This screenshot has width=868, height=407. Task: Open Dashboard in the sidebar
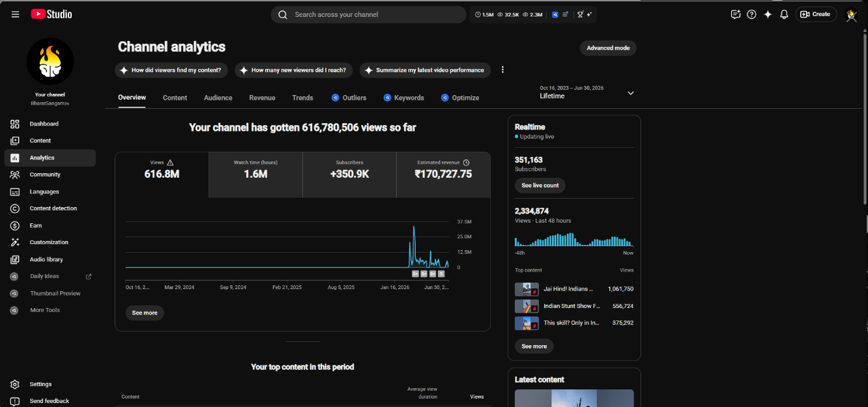pos(50,124)
